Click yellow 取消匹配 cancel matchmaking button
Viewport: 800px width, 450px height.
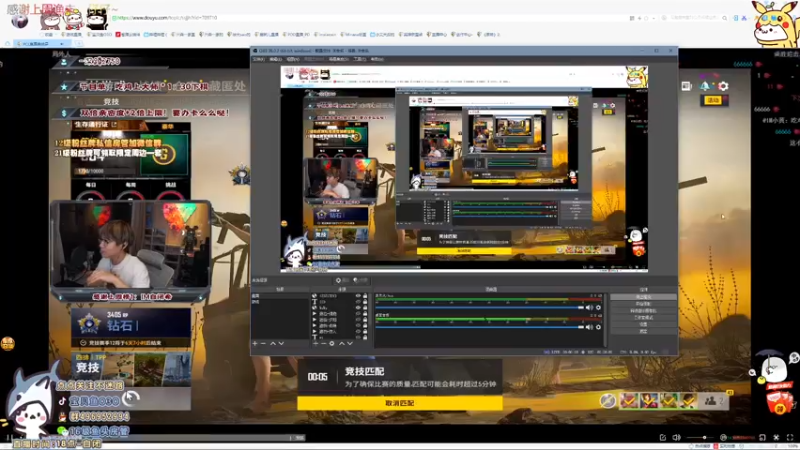(x=399, y=403)
